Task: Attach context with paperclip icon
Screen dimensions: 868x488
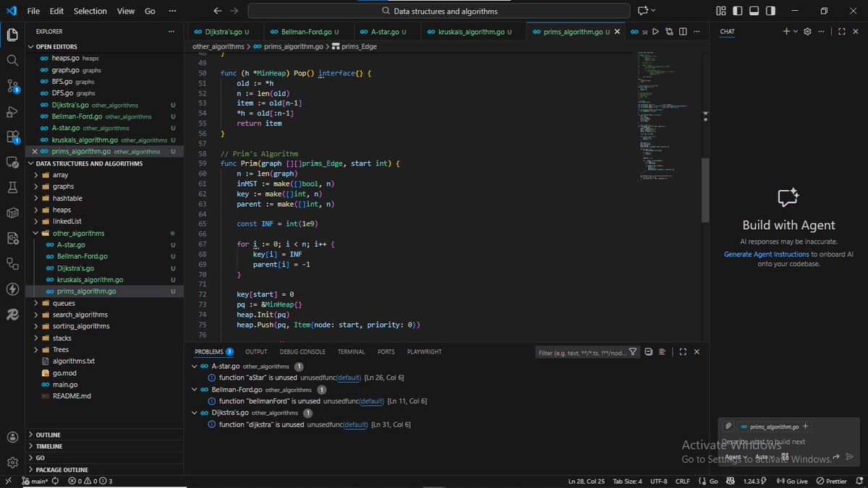Action: click(x=729, y=427)
